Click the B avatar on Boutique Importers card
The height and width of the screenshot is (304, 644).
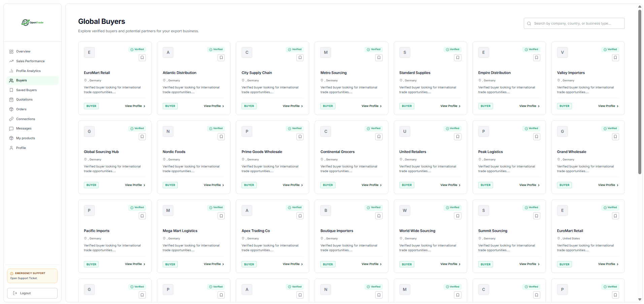326,211
